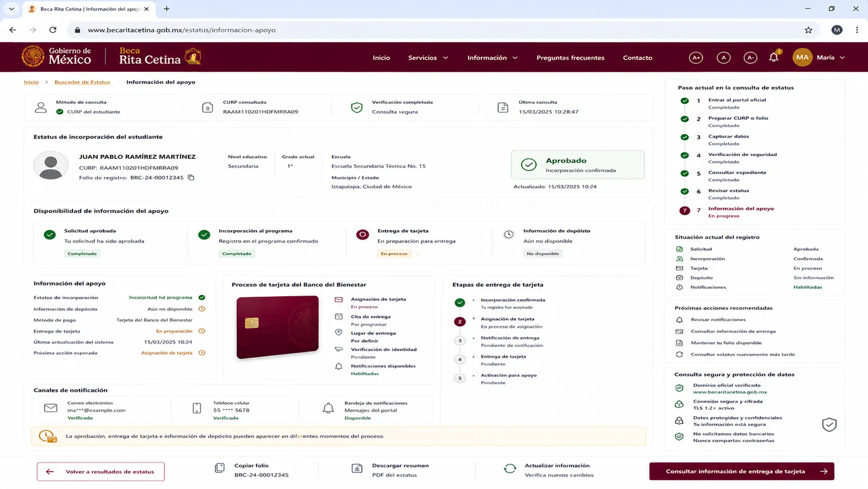Select step 4 Verificación de seguridad
This screenshot has width=868, height=489.
click(x=742, y=154)
